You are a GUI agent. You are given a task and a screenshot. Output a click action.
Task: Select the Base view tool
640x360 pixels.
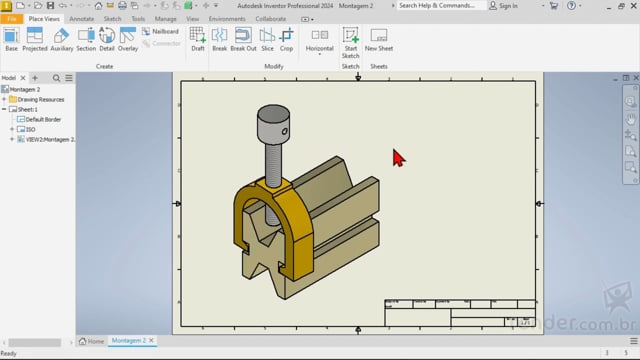tap(11, 39)
